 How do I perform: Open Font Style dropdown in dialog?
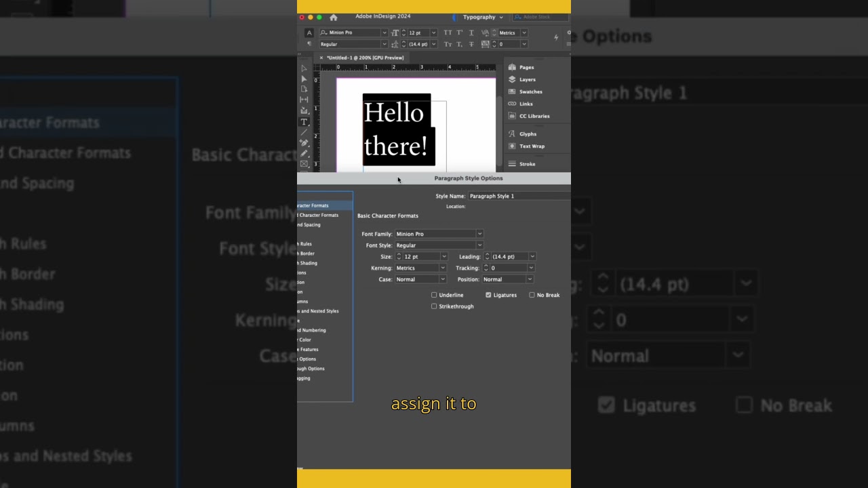[x=479, y=245]
